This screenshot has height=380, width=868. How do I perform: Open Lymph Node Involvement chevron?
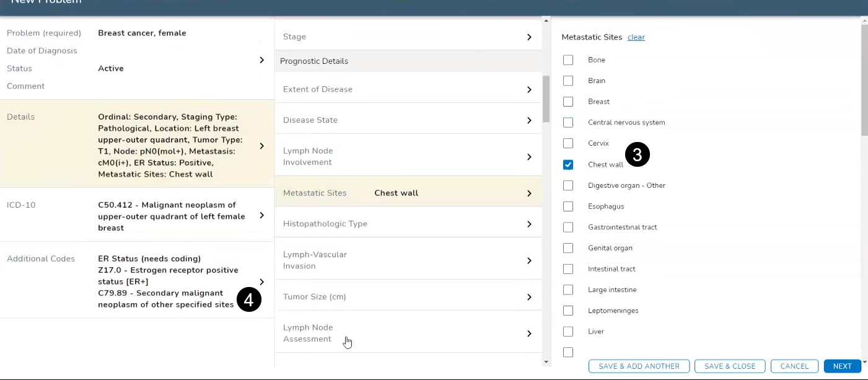(x=528, y=157)
